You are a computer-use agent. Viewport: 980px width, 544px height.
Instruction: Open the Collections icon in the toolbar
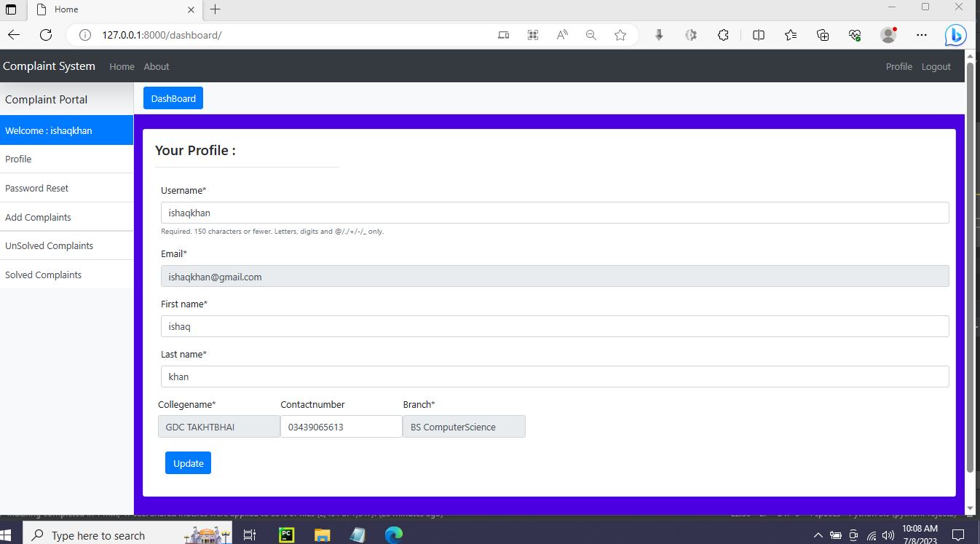click(822, 34)
